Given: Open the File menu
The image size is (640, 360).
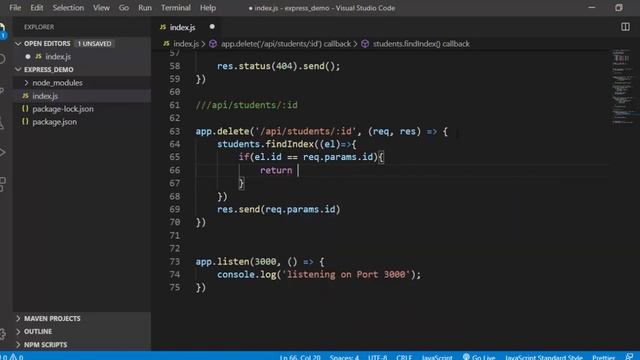Looking at the screenshot, I should coord(15,8).
